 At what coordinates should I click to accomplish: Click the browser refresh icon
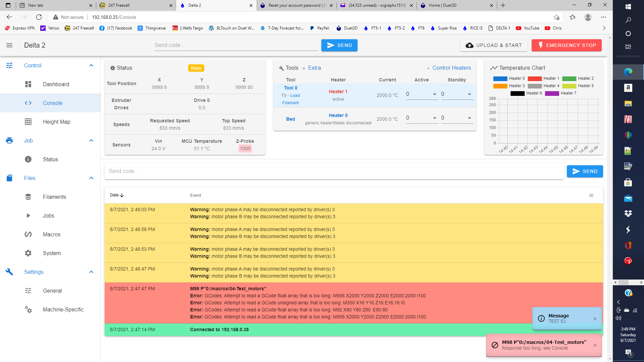pyautogui.click(x=39, y=17)
